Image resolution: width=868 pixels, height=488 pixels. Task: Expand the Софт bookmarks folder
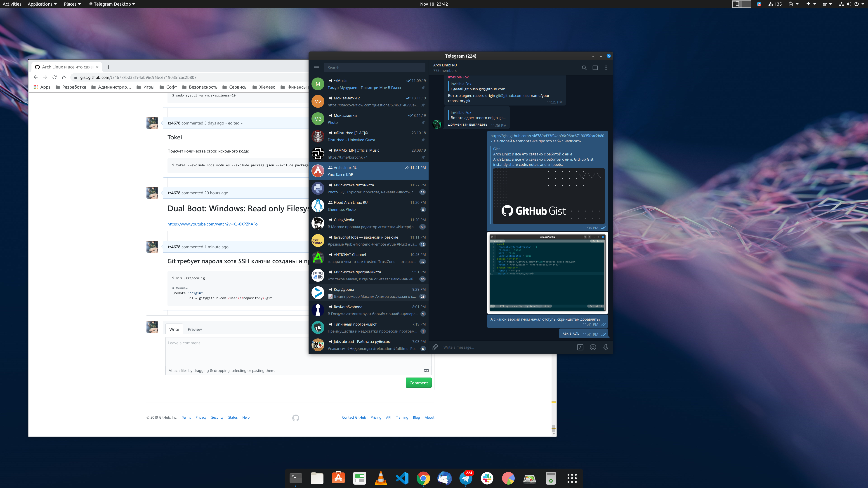(x=168, y=87)
